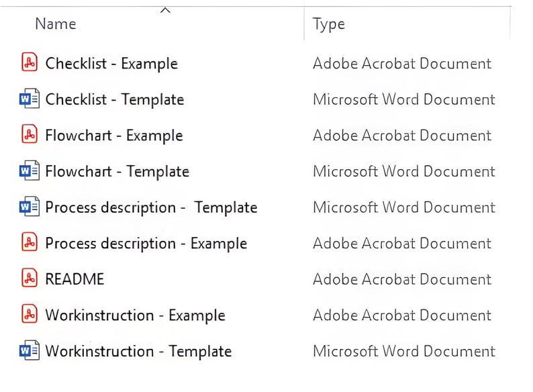Select file Process description - Template
The height and width of the screenshot is (392, 533).
(x=151, y=207)
